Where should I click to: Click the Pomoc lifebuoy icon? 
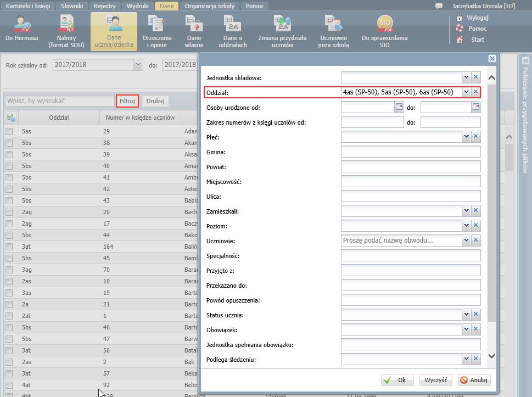(460, 28)
